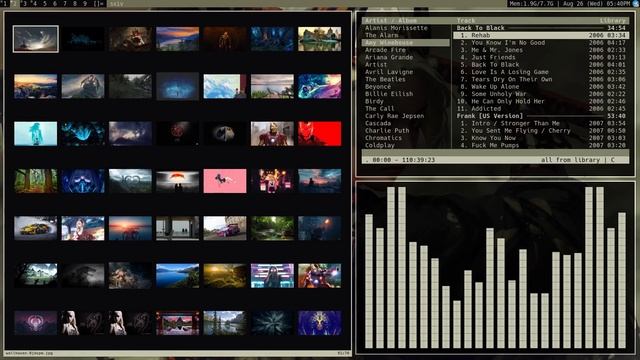Select the purple golden tree thumbnail
The height and width of the screenshot is (360, 640).
click(320, 323)
